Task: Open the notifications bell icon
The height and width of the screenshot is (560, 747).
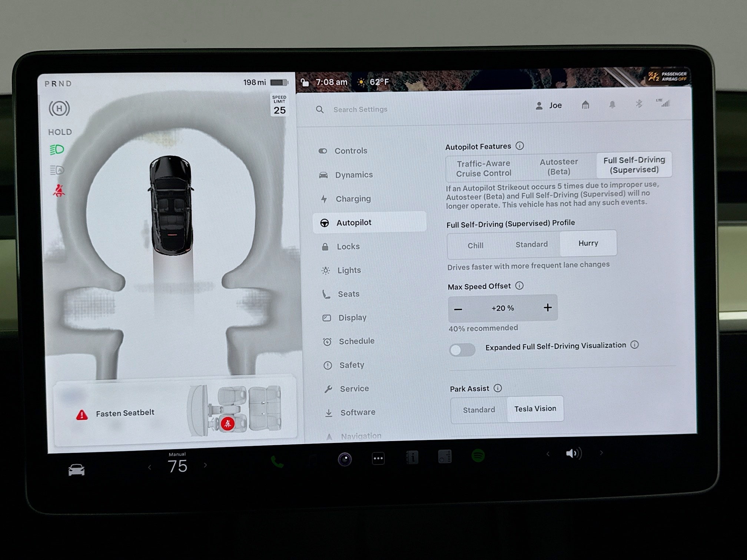Action: click(x=612, y=105)
